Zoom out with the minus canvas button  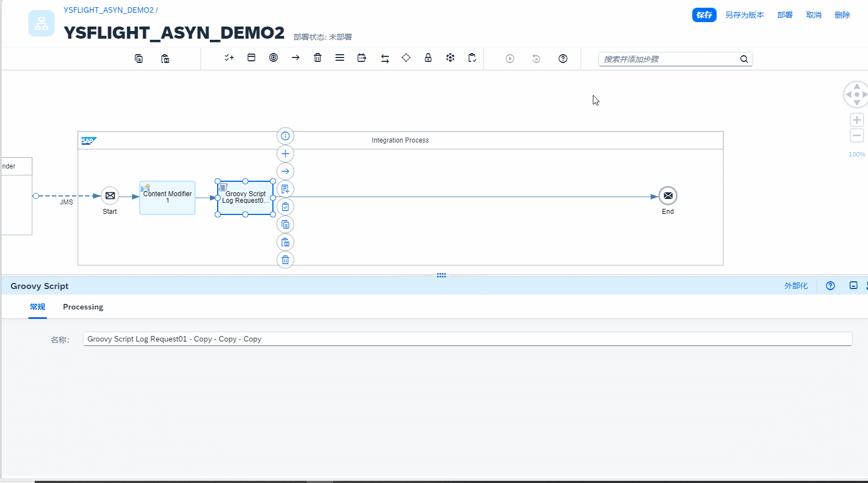point(857,135)
